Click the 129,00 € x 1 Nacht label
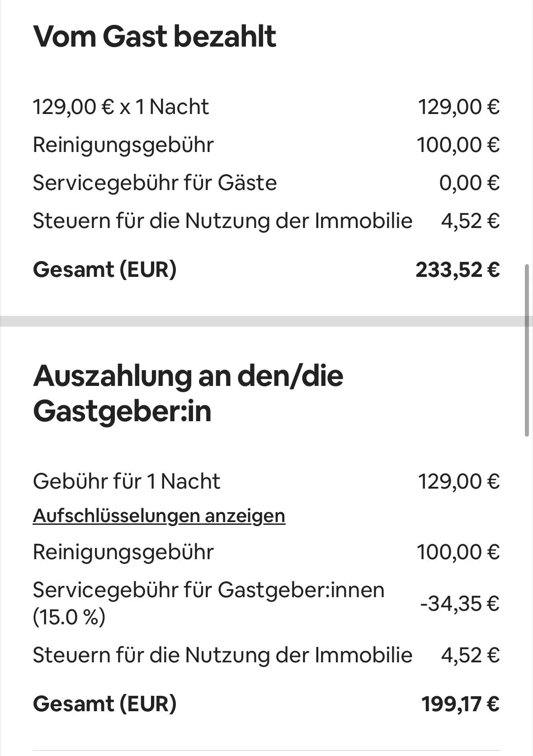This screenshot has width=533, height=756. [x=121, y=107]
